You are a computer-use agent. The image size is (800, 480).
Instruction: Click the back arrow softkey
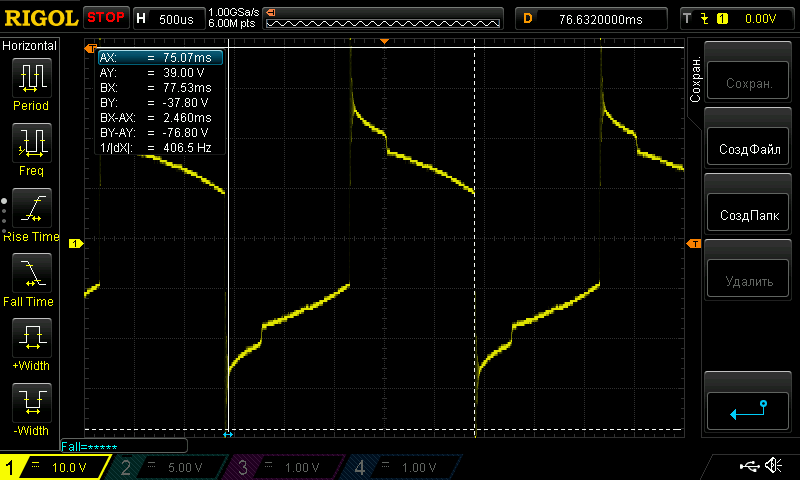click(x=748, y=410)
